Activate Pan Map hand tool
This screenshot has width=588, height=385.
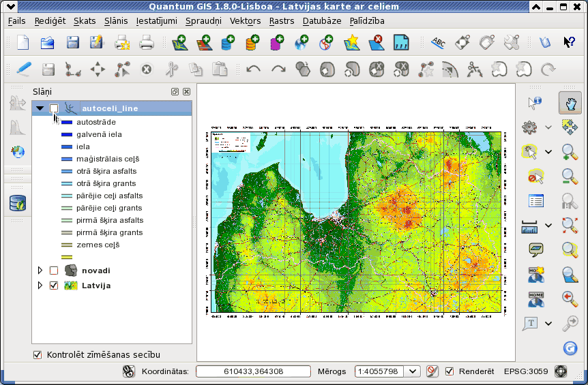pyautogui.click(x=570, y=103)
